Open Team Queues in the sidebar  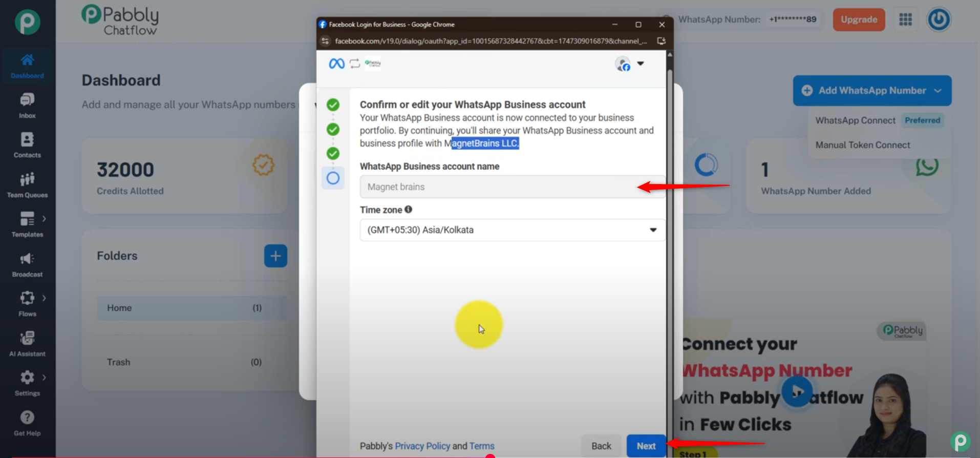click(27, 185)
